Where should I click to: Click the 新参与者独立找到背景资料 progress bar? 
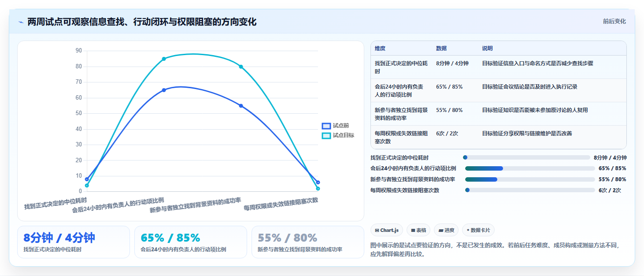coord(530,179)
